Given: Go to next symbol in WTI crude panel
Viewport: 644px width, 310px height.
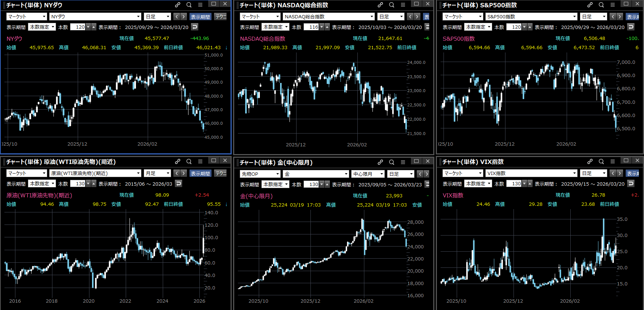Looking at the screenshot, I should pyautogui.click(x=184, y=173).
